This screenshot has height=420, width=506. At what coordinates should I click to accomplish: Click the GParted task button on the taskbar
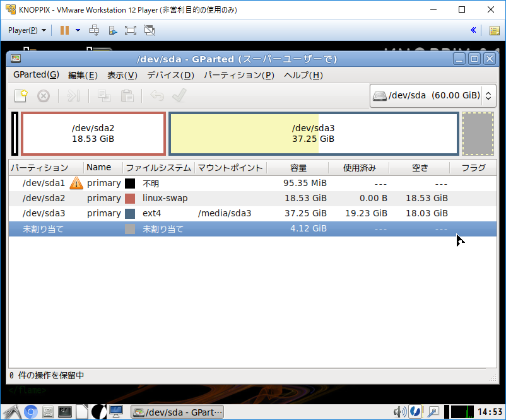[177, 412]
